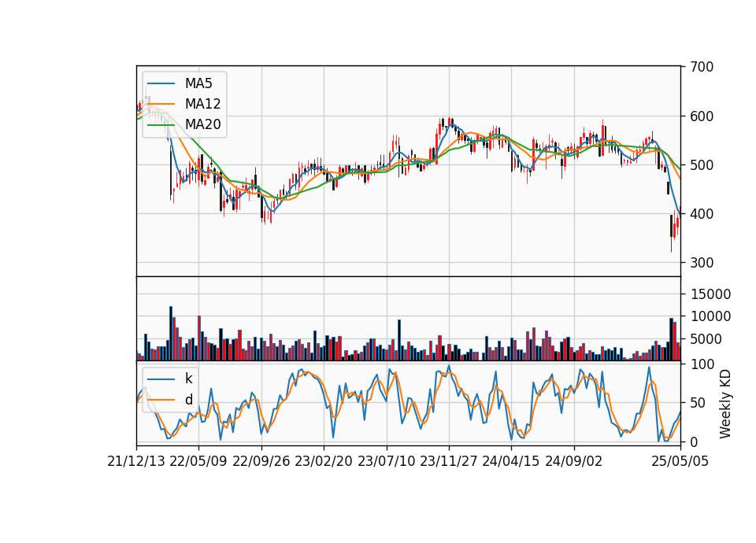Screen dimensions: 756x543
Task: Click the 0 KD axis value
Action: click(694, 441)
